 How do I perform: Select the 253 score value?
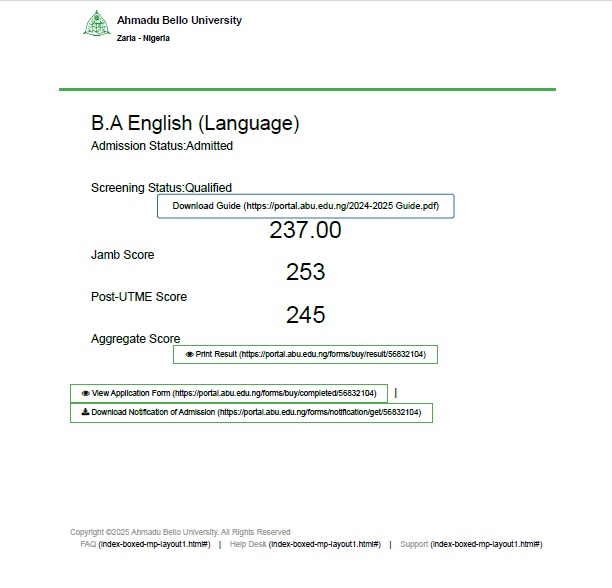[x=305, y=273]
